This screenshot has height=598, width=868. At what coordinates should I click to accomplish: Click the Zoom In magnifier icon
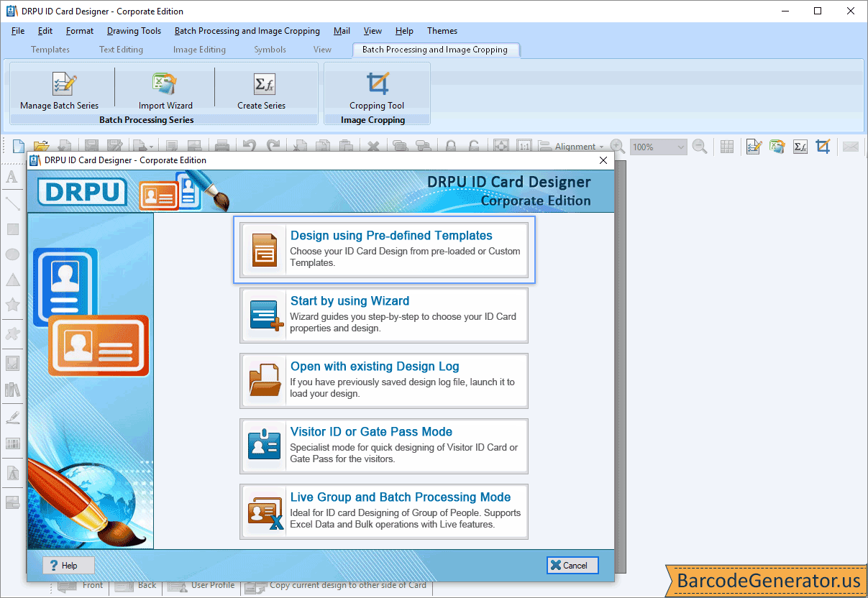tap(617, 147)
